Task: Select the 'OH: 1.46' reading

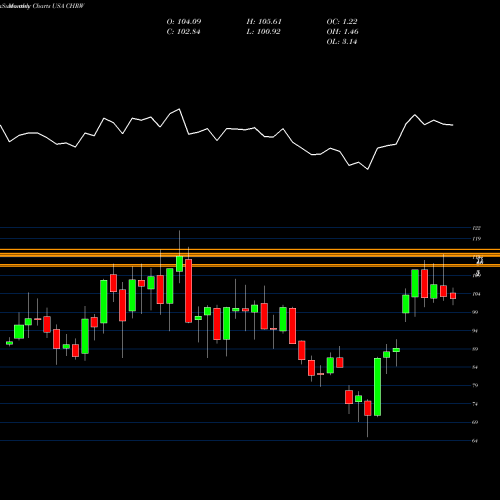Action: [342, 32]
